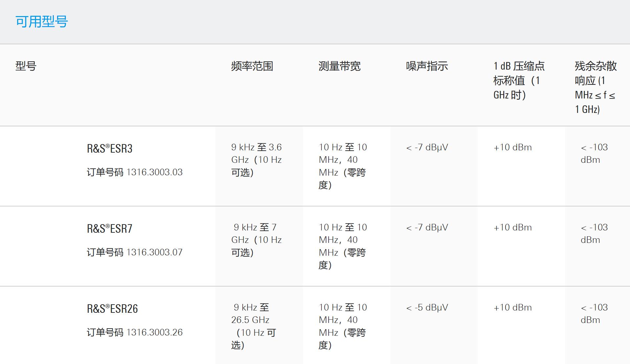Click ESR7 frequency range 9 kHz 至 7 GHz
Image resolution: width=630 pixels, height=364 pixels.
coord(256,240)
